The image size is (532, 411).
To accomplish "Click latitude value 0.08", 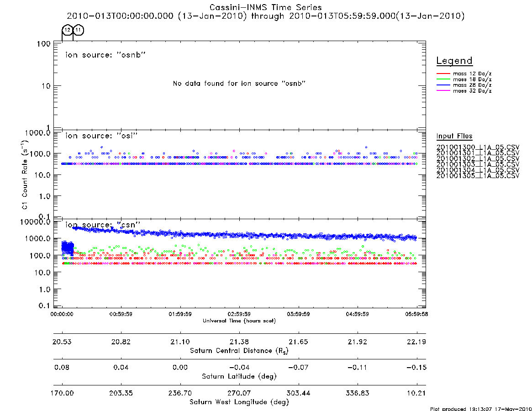I will click(62, 368).
